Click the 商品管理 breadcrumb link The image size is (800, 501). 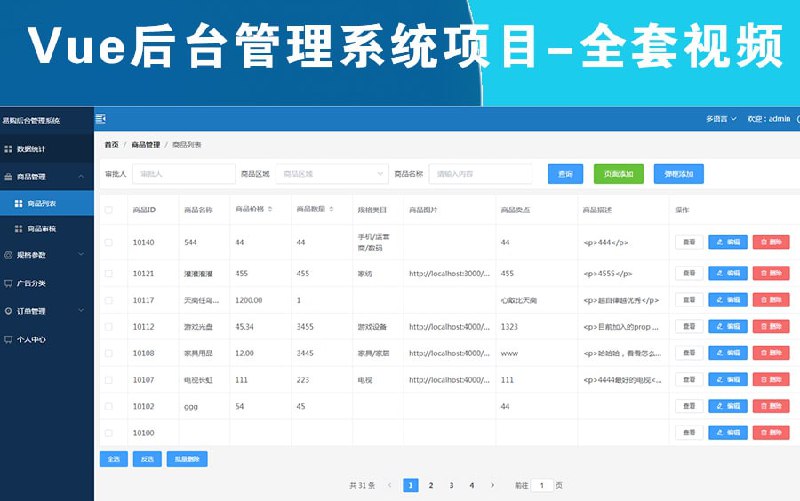coord(146,145)
